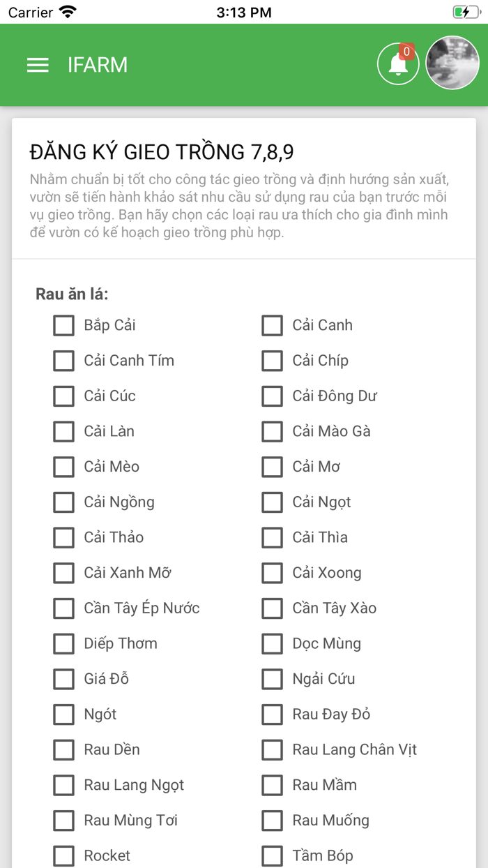Screen dimensions: 488x868
Task: Select Cải Đông Dư vegetable
Action: (x=273, y=396)
